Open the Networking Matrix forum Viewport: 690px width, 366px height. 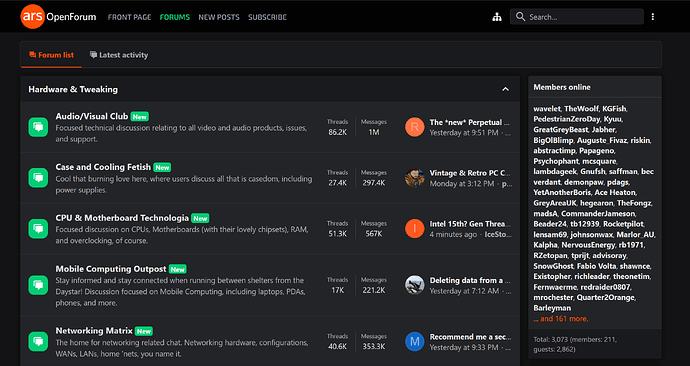pos(94,330)
